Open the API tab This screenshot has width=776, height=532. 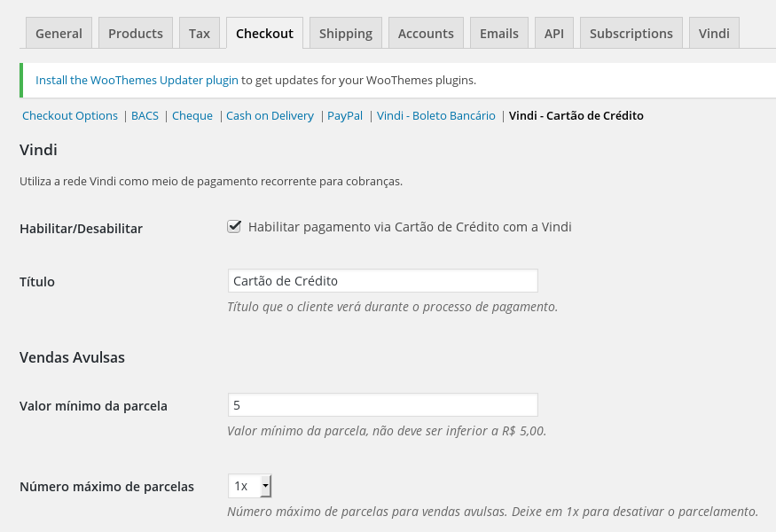pyautogui.click(x=554, y=33)
